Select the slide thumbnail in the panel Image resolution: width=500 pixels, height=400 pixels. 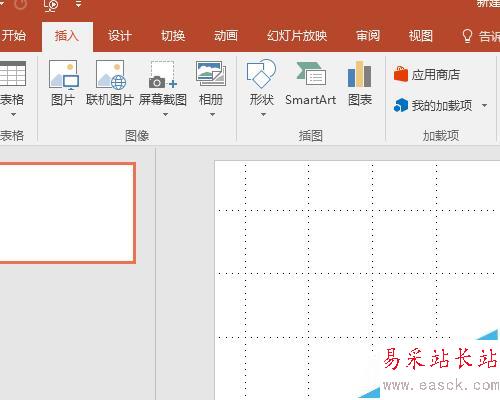(x=67, y=213)
